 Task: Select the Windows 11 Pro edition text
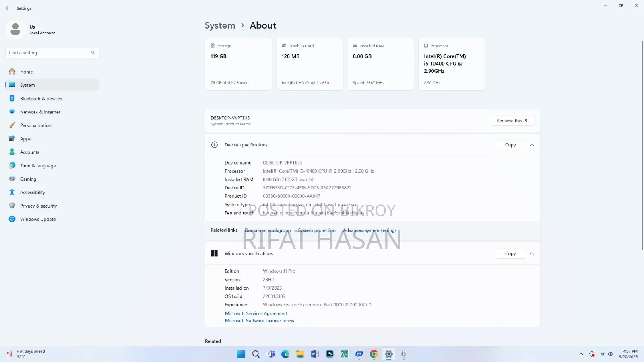point(279,271)
